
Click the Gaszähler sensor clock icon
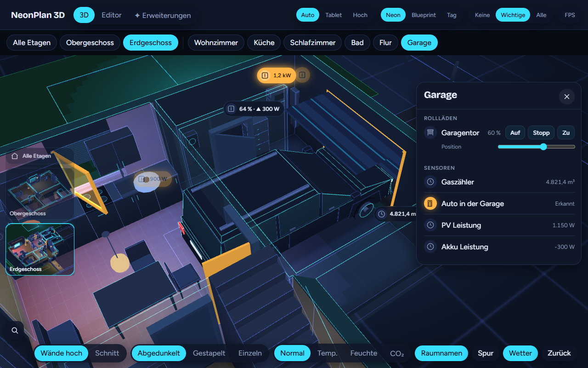[x=430, y=182]
